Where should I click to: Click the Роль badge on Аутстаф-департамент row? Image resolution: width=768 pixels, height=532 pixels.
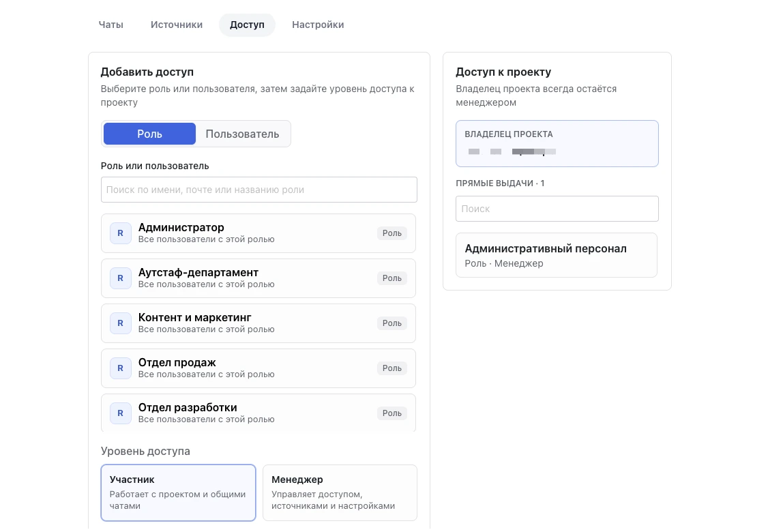[392, 278]
